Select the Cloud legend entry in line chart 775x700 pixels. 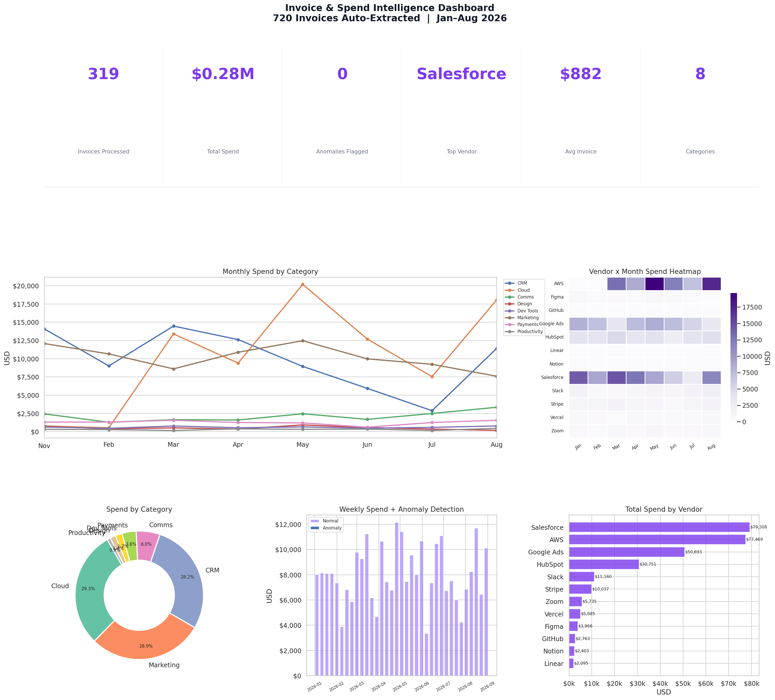(x=517, y=290)
